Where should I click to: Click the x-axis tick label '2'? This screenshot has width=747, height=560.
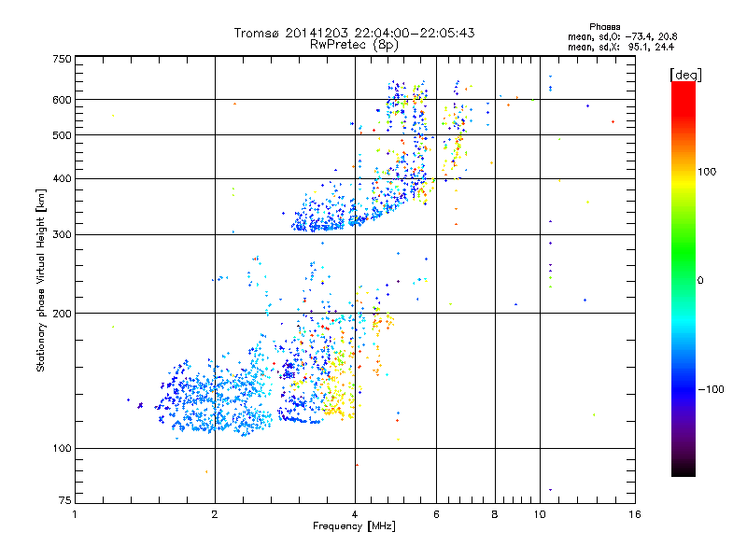coord(215,514)
